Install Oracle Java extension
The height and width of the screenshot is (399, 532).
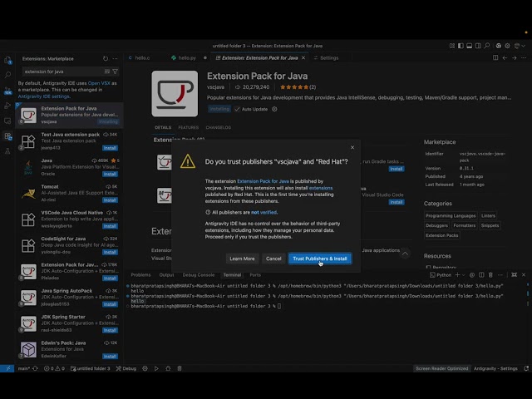pos(110,174)
